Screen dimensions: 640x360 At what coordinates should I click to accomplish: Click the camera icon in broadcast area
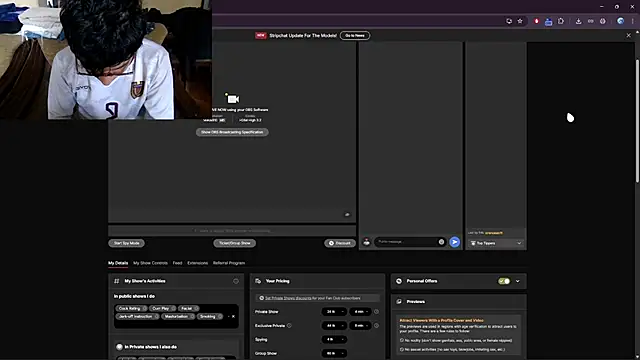(x=233, y=99)
